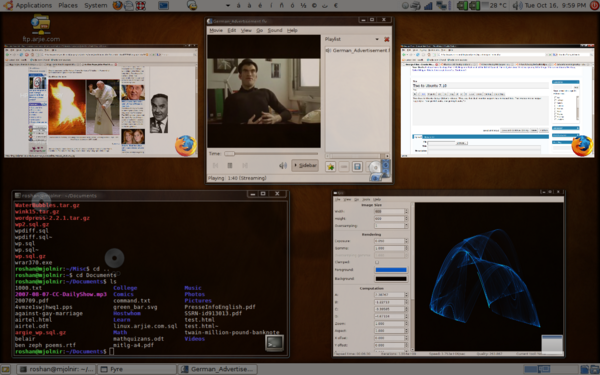Click the blue Foreground color swatch
Viewport: 600px width, 375px height.
[391, 270]
